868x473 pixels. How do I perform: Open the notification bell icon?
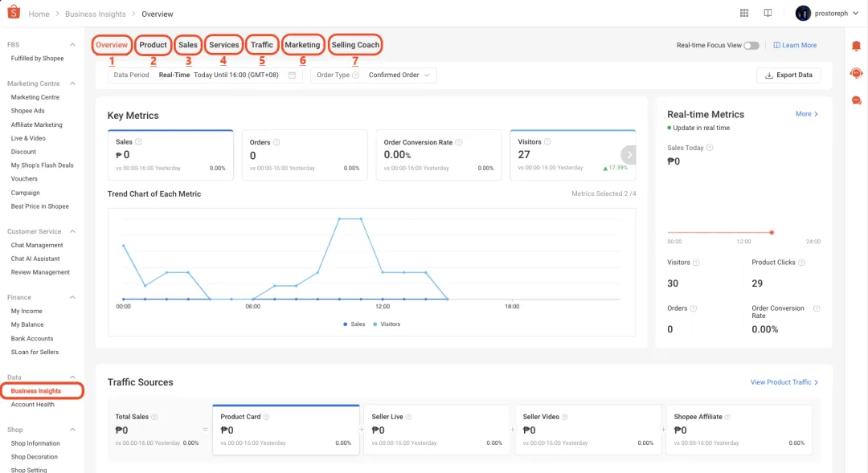point(857,46)
